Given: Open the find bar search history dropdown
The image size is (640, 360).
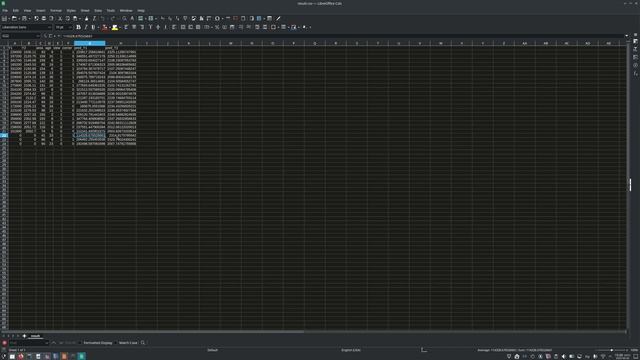Looking at the screenshot, I should pyautogui.click(x=47, y=343).
